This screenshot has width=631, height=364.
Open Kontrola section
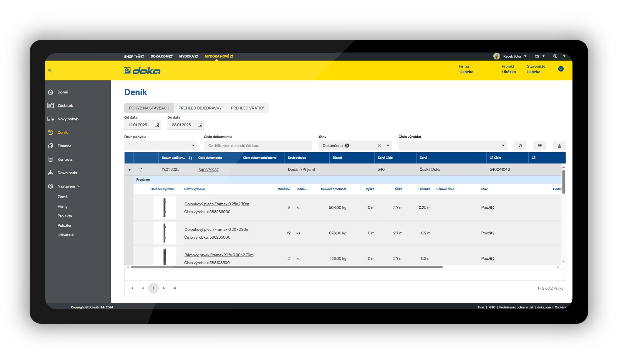65,159
